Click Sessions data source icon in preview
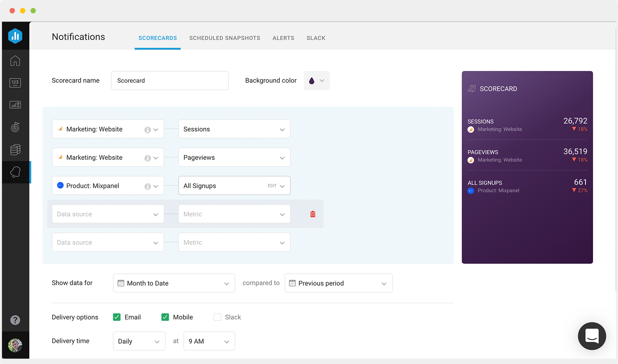618x364 pixels. (471, 129)
